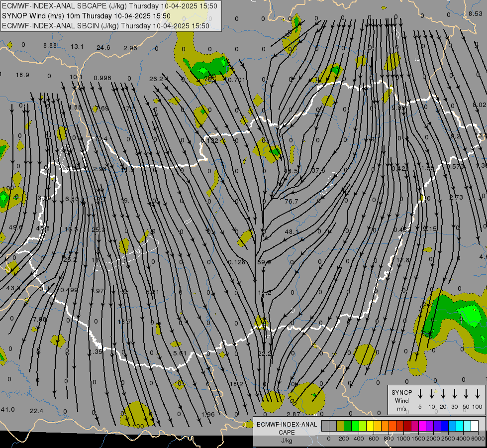Viewport: 487px width, 448px height.
Task: Click the 6000 tick label in CAPE legend
Action: (x=478, y=439)
